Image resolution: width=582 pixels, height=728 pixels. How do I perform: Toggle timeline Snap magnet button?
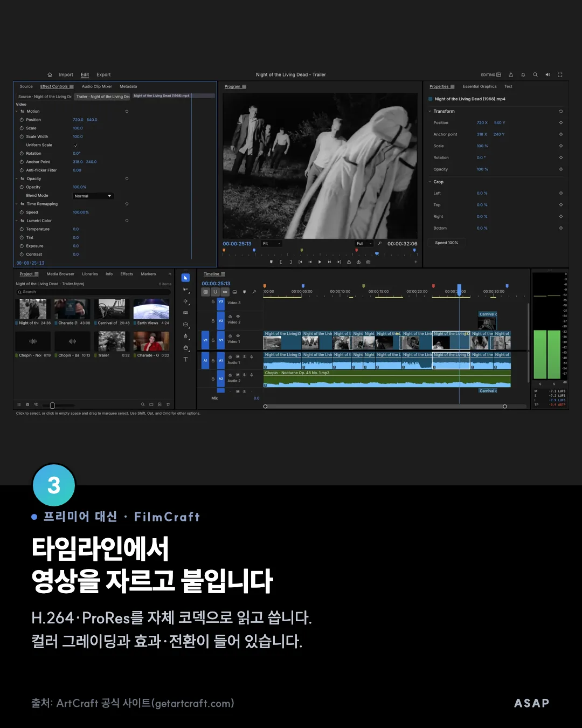pyautogui.click(x=216, y=292)
